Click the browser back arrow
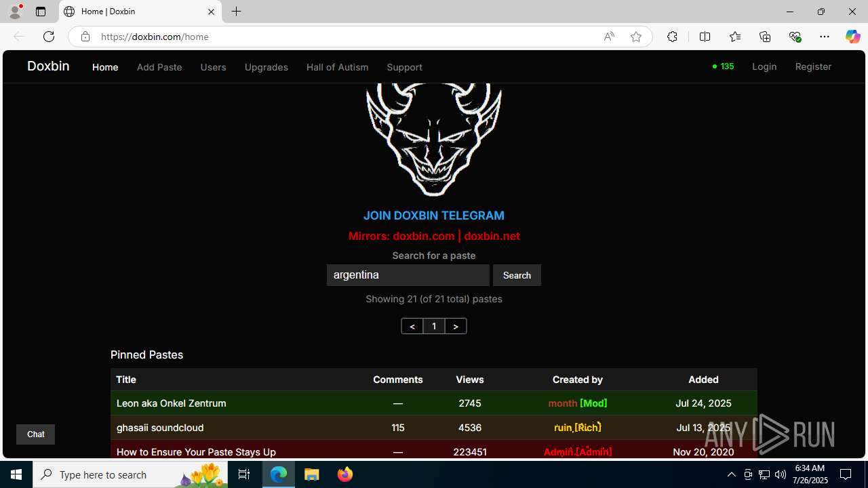 click(x=18, y=37)
